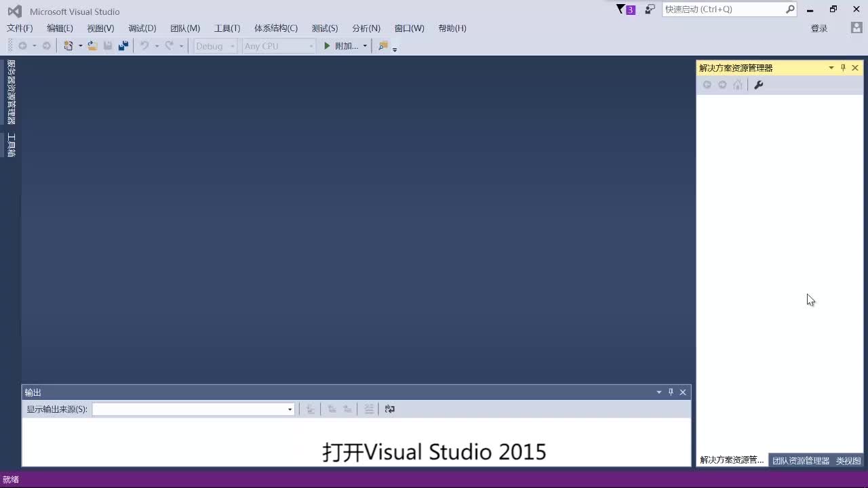Image resolution: width=868 pixels, height=488 pixels.
Task: Open the 帮助(H) menu
Action: [x=452, y=28]
